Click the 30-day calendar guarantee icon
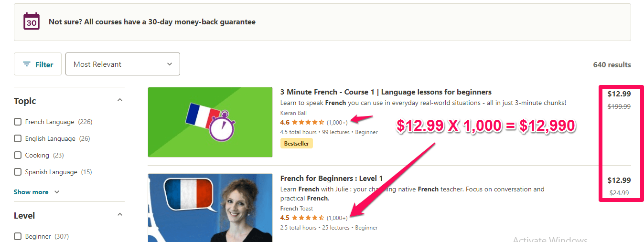 pyautogui.click(x=32, y=22)
